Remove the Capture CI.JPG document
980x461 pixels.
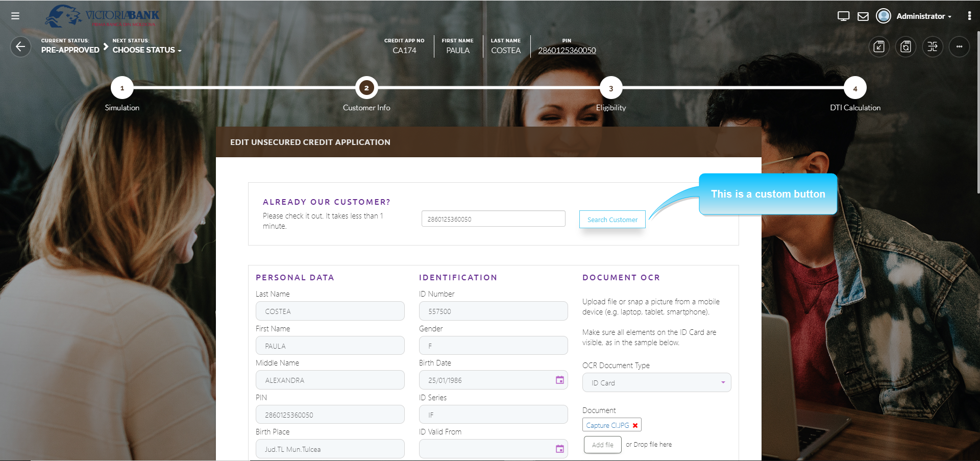635,425
